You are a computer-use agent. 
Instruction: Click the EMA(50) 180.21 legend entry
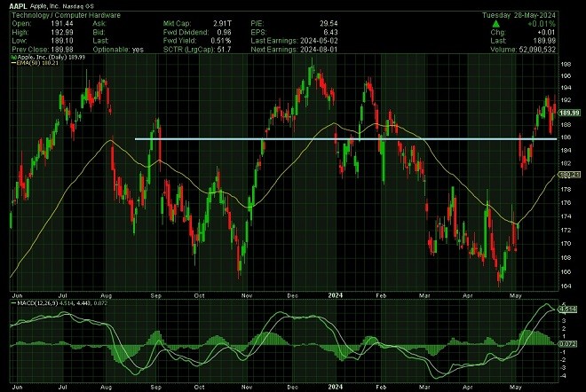[x=37, y=63]
